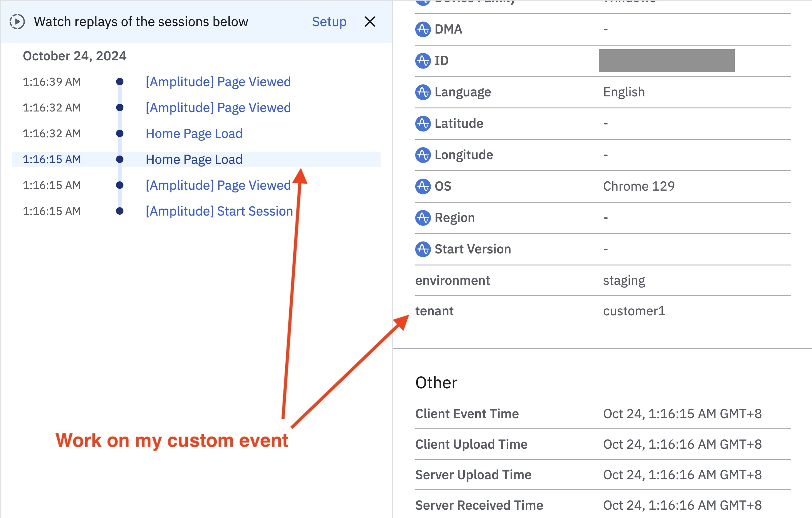
Task: Click Amplitude icon beside DMA property
Action: tap(423, 29)
